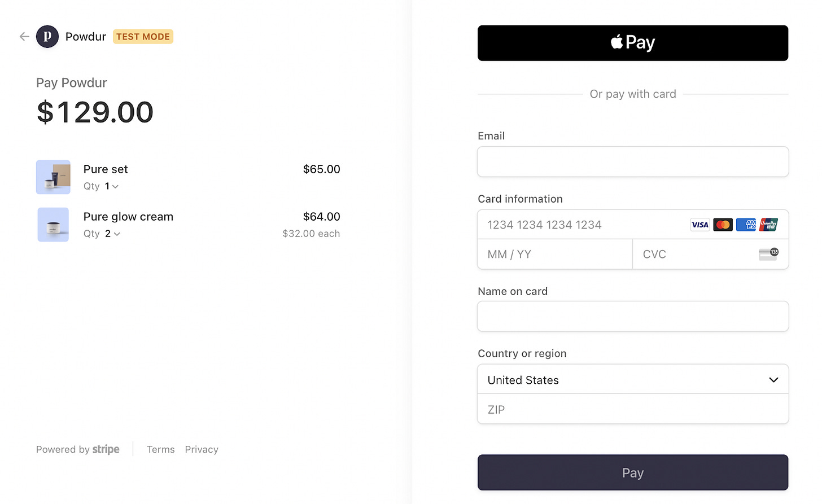Click the Pure set product thumbnail

53,177
